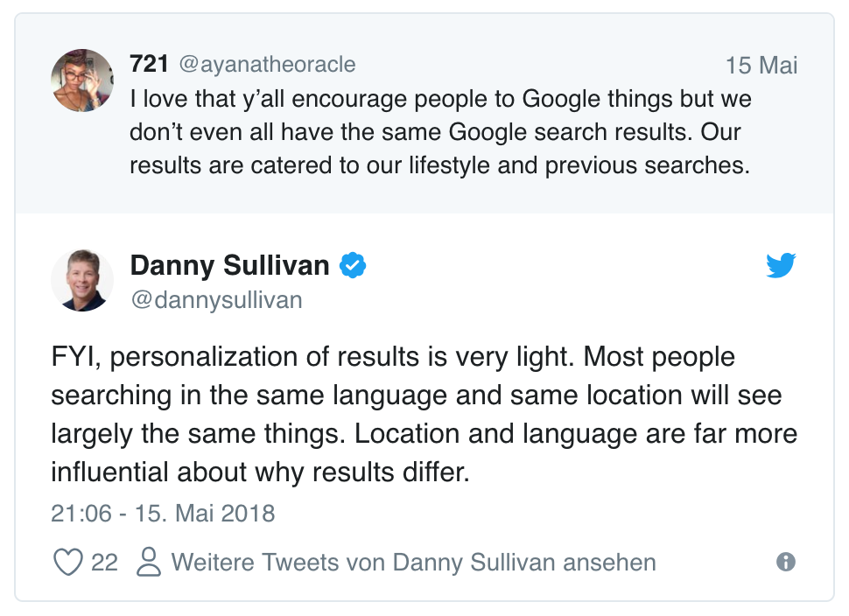Click the quoted line starting "I love that y'all"
This screenshot has height=616, width=849.
pyautogui.click(x=440, y=99)
